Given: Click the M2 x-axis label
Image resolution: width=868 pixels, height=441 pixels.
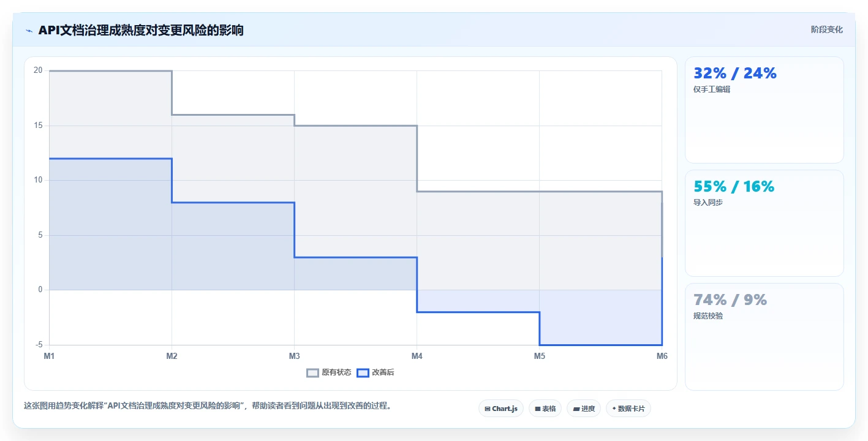Looking at the screenshot, I should [172, 356].
